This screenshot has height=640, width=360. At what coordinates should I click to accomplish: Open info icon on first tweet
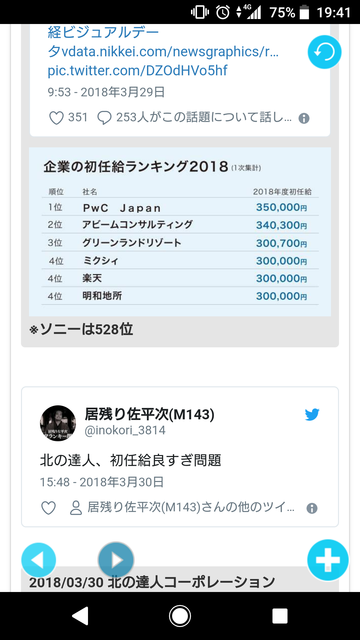point(304,118)
